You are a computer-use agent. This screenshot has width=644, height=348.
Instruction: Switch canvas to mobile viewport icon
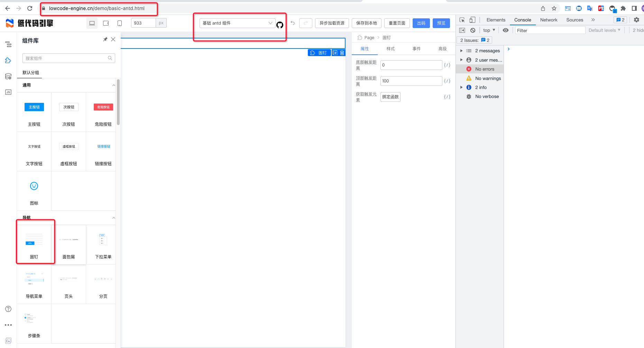point(119,23)
